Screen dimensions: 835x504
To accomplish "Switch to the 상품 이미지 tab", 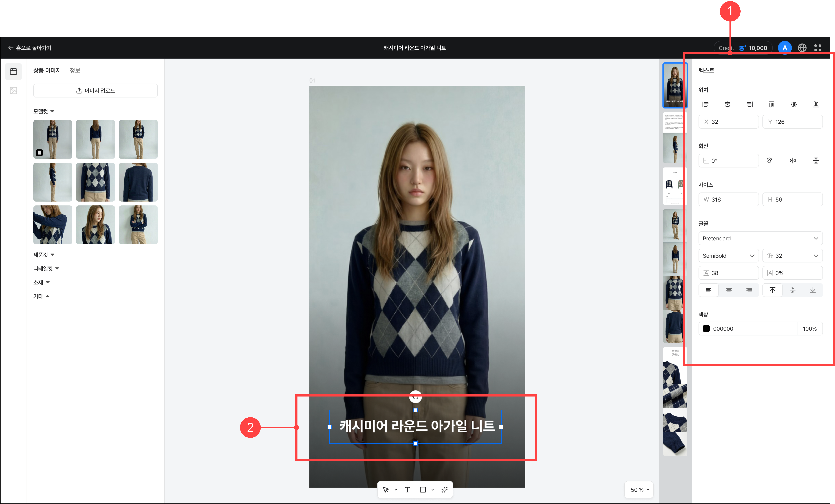I will tap(47, 70).
